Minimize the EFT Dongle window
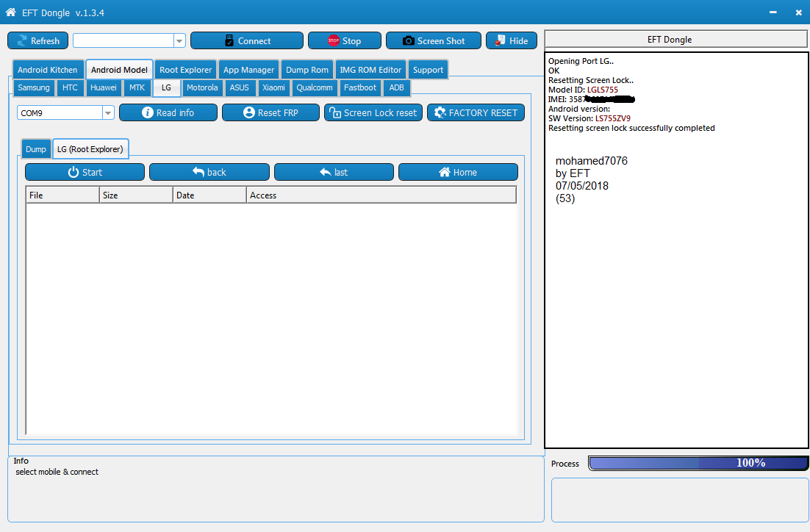This screenshot has width=810, height=532. [x=773, y=12]
